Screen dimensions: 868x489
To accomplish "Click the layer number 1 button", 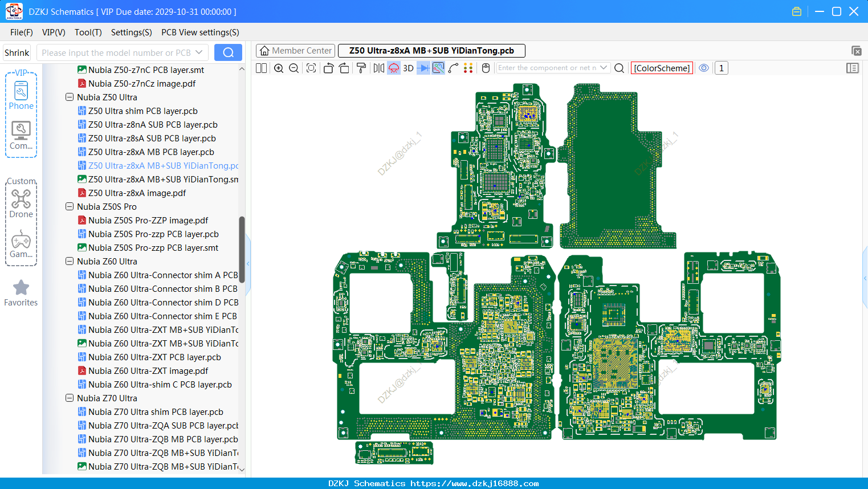I will point(722,68).
